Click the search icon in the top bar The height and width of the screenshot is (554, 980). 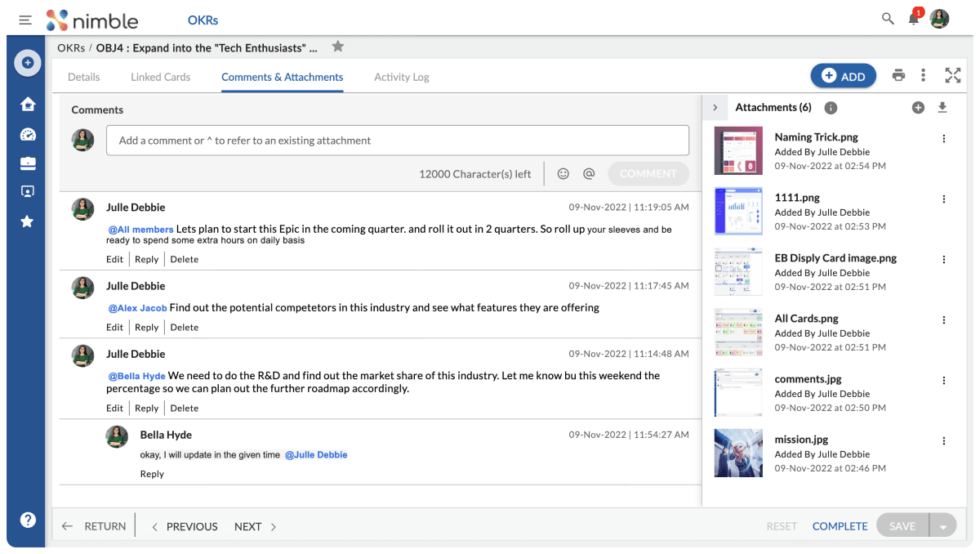[888, 19]
